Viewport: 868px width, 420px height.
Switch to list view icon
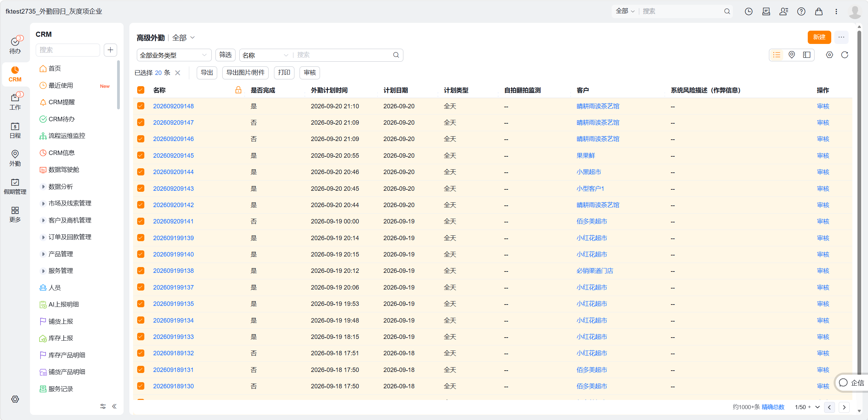pyautogui.click(x=777, y=55)
